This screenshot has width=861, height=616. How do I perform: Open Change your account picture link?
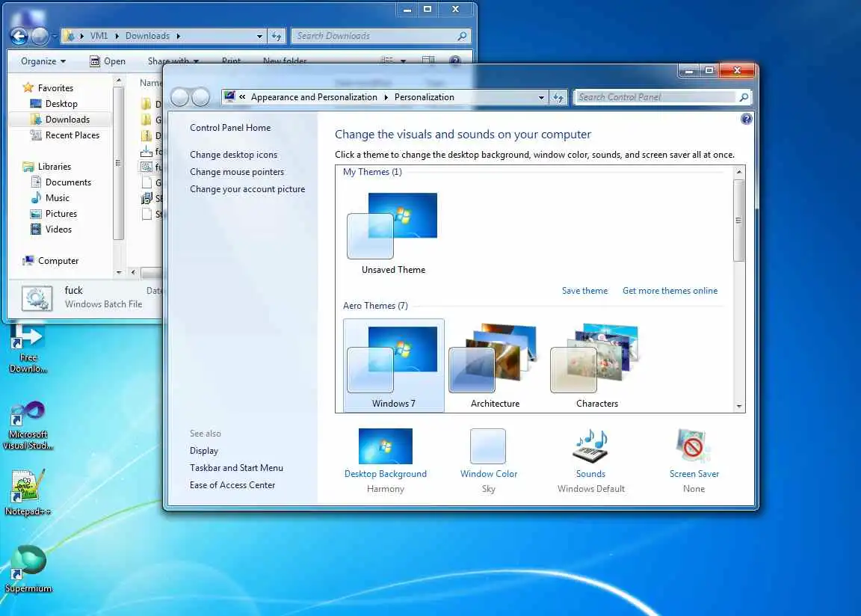(x=247, y=189)
